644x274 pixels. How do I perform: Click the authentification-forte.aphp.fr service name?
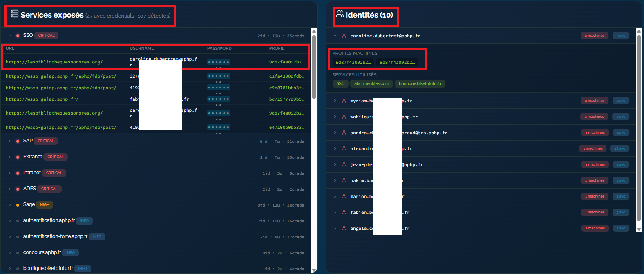pos(55,236)
